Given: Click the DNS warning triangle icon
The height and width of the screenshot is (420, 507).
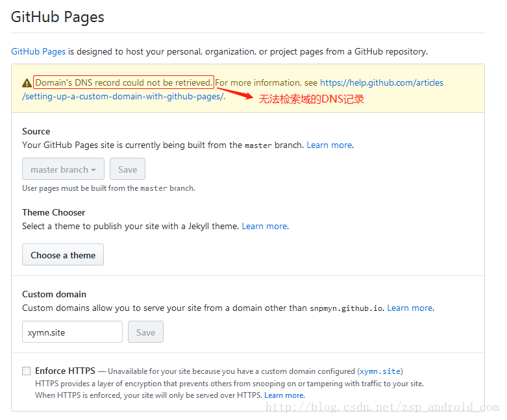Looking at the screenshot, I should pyautogui.click(x=27, y=83).
